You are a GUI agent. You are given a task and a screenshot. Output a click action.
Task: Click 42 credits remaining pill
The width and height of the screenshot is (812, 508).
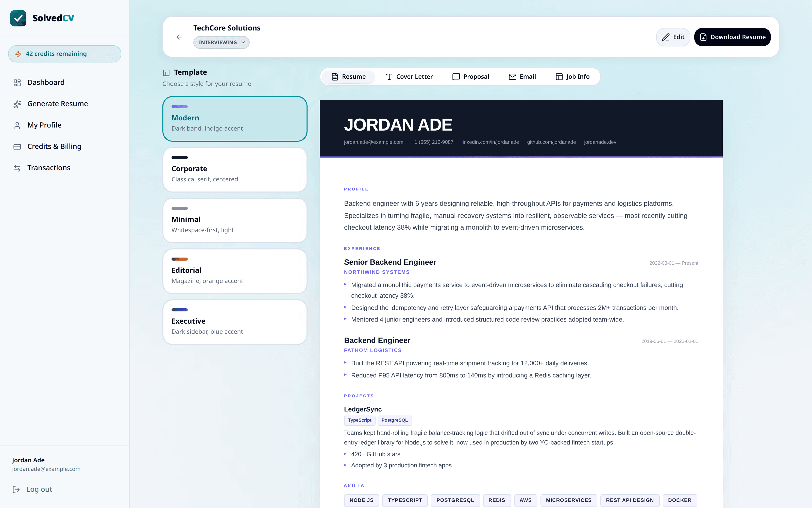tap(64, 54)
